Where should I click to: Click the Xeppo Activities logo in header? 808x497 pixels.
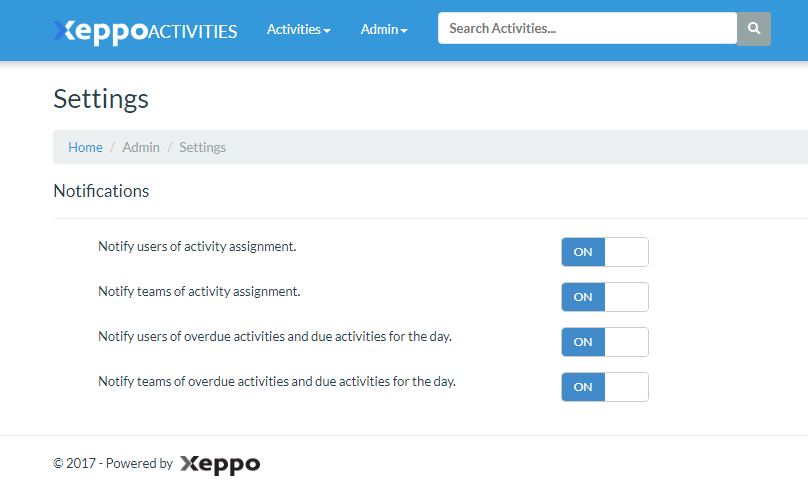click(x=145, y=30)
